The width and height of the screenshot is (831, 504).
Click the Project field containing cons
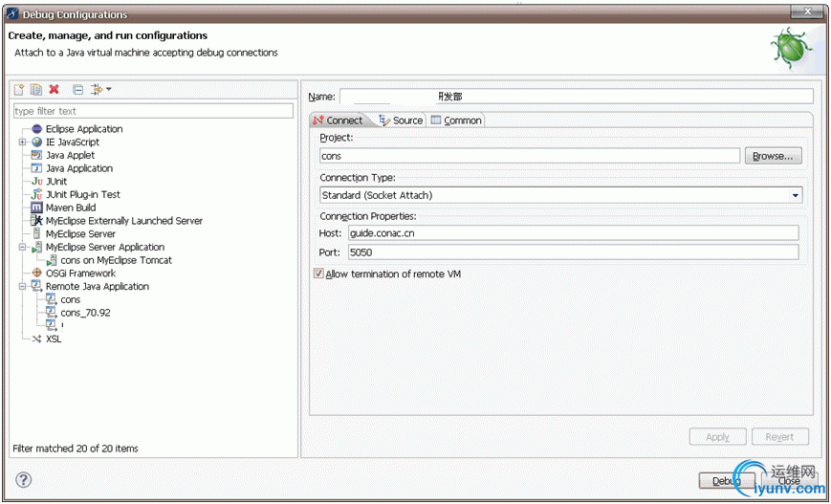530,156
